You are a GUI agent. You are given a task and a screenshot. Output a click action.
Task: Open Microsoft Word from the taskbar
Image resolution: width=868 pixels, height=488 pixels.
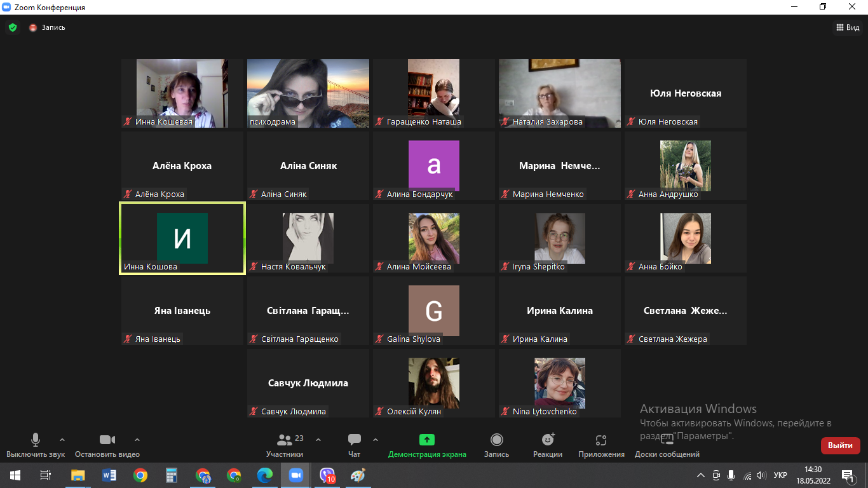point(109,475)
